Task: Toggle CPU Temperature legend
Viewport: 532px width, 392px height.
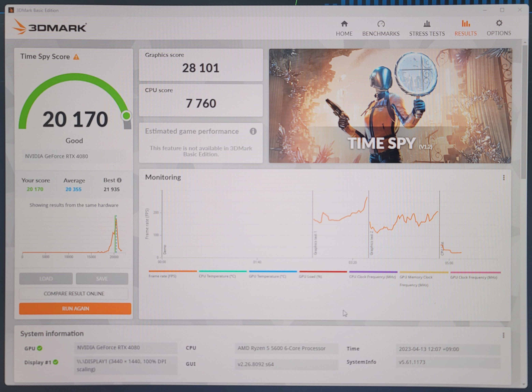Action: pyautogui.click(x=223, y=274)
